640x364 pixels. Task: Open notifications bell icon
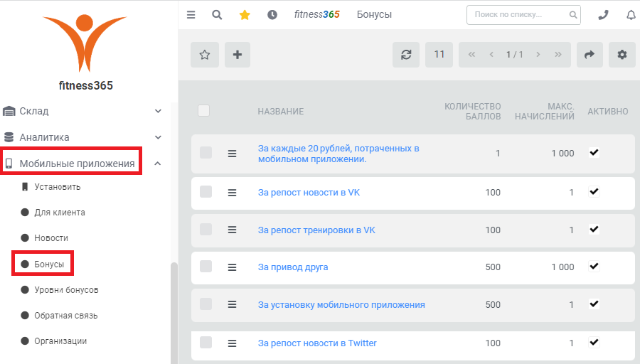point(631,15)
